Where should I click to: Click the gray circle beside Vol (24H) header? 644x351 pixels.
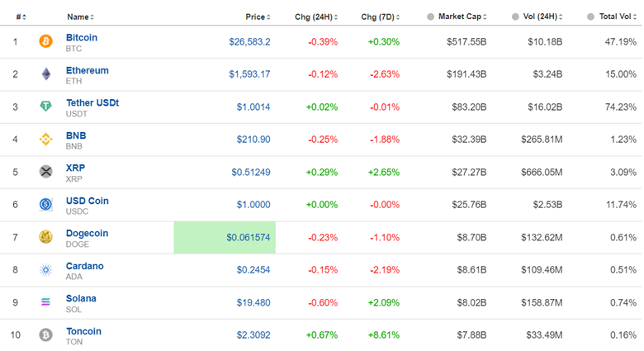(515, 17)
